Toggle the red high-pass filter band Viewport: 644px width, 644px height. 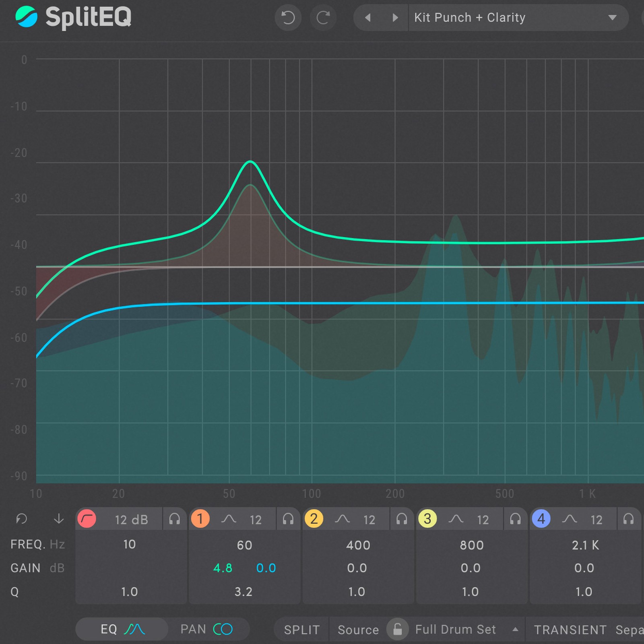(87, 519)
